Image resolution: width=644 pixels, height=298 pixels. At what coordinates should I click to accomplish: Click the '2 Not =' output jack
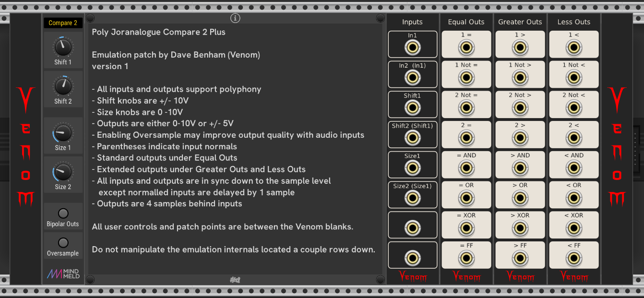point(466,108)
